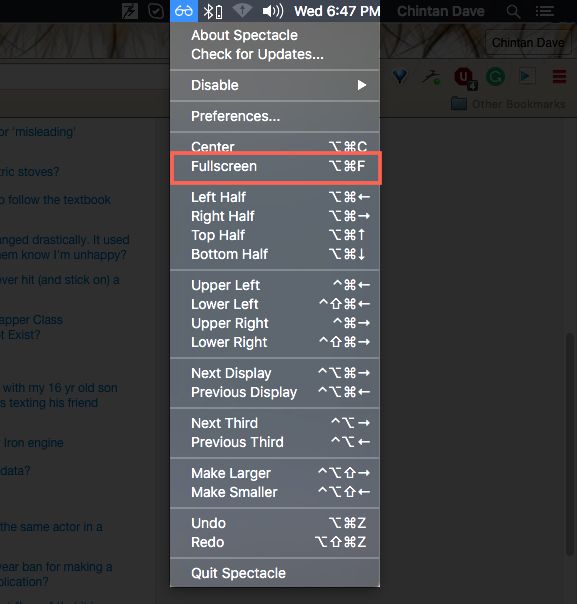Choose Lower Left
This screenshot has width=577, height=604.
[275, 304]
